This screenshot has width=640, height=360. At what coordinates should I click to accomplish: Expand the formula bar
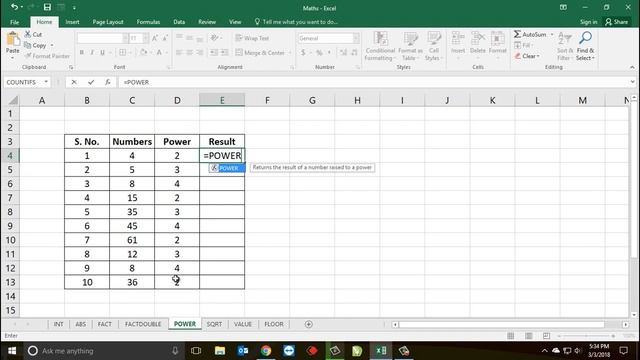click(x=633, y=82)
